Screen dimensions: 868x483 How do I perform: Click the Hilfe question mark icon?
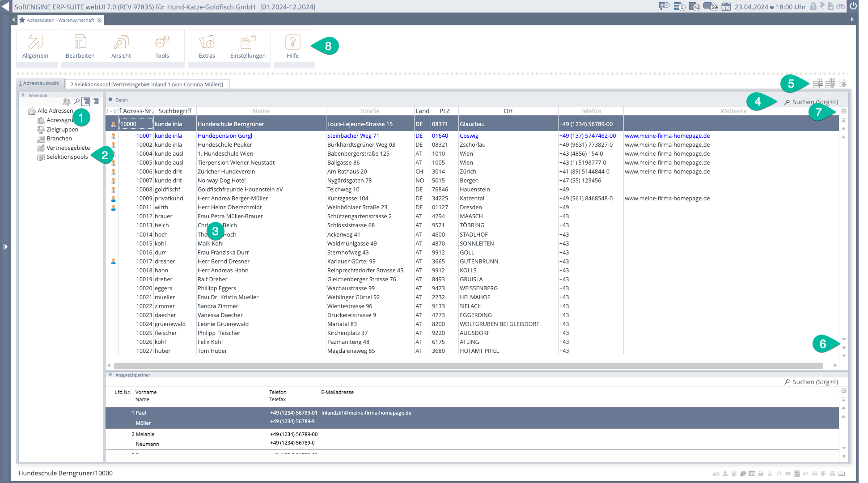[292, 42]
